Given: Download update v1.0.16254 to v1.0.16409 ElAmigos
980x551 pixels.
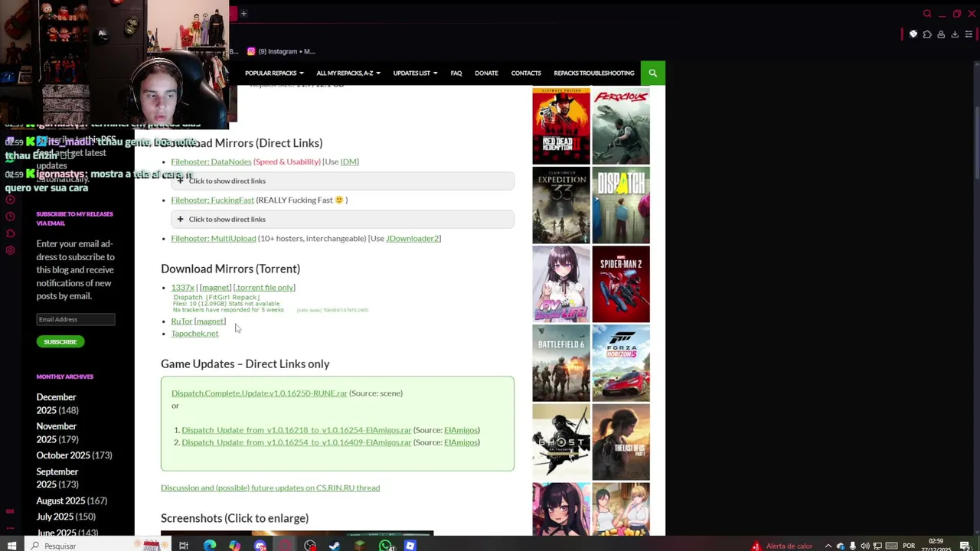Looking at the screenshot, I should coord(296,442).
